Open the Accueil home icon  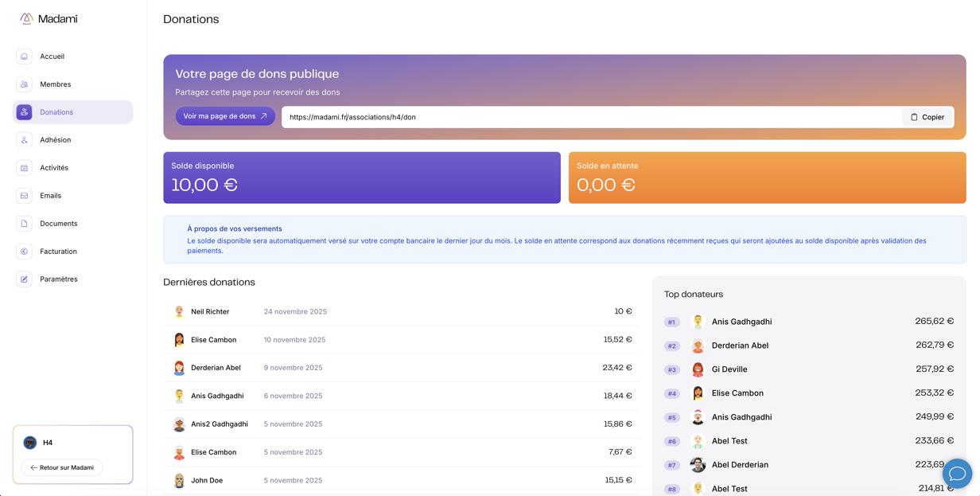(24, 57)
